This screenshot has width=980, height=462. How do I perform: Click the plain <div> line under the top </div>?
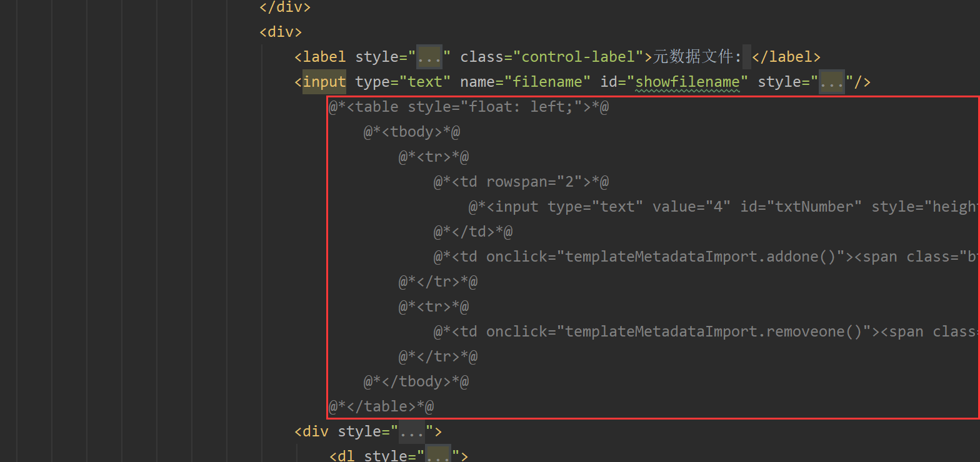point(281,32)
